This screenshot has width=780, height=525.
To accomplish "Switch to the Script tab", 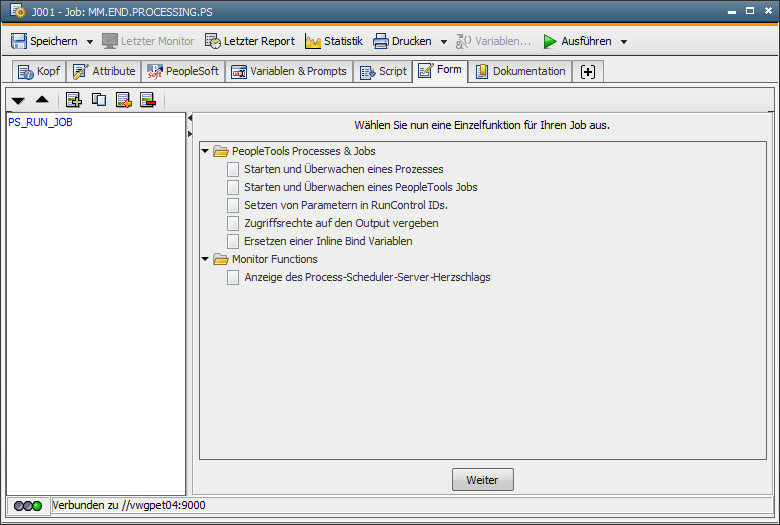I will click(x=383, y=71).
